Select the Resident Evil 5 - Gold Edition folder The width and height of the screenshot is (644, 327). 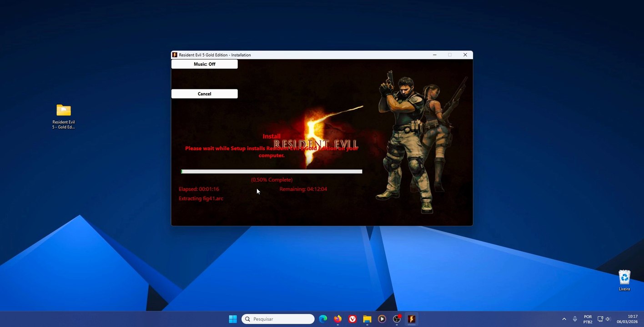point(64,116)
